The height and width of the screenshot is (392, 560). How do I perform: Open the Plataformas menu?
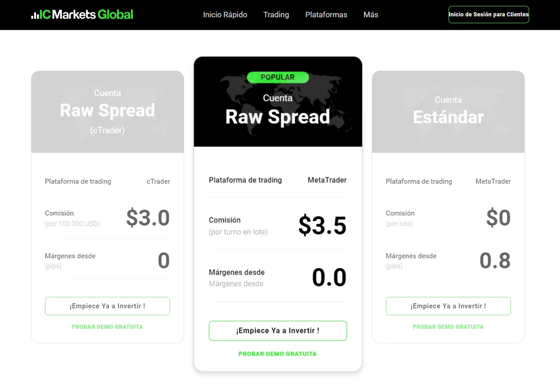coord(326,15)
